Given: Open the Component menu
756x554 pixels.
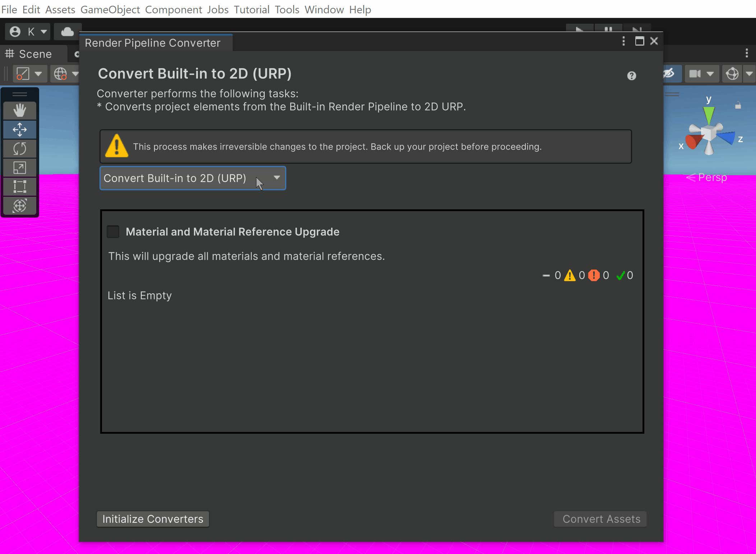Looking at the screenshot, I should click(173, 9).
